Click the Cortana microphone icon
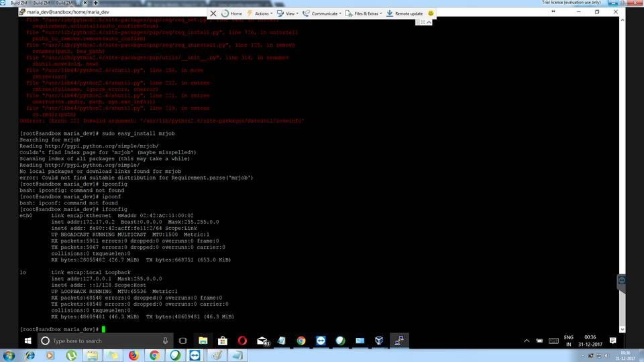The height and width of the screenshot is (362, 644). 165,341
